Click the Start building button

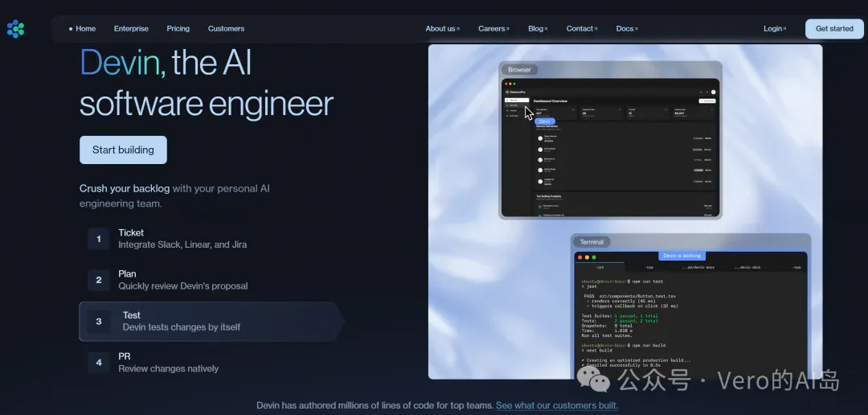point(123,150)
